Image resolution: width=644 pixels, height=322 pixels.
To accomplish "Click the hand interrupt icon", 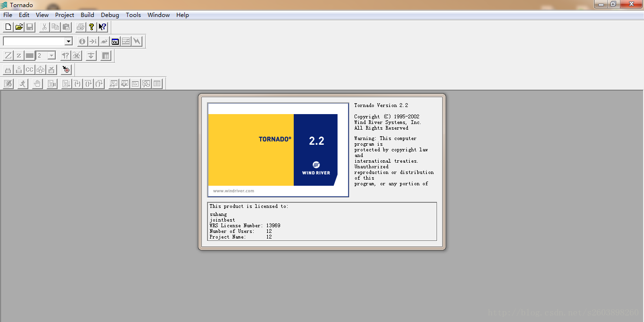I will click(37, 84).
